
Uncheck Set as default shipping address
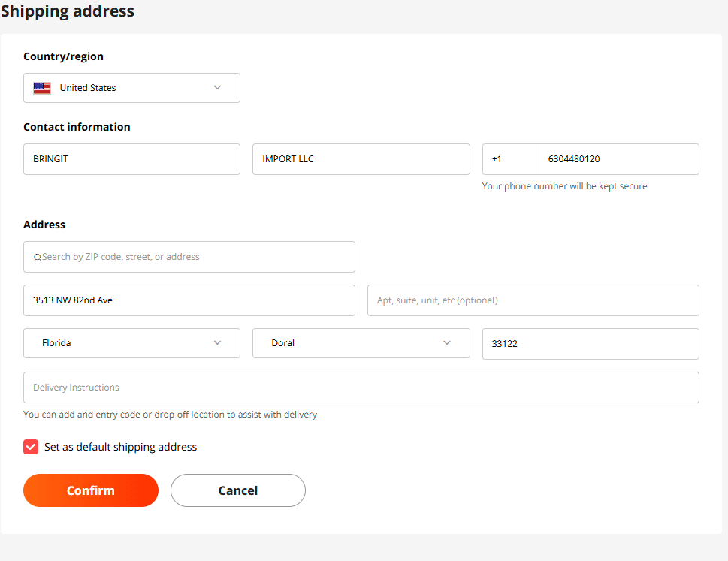pyautogui.click(x=31, y=447)
